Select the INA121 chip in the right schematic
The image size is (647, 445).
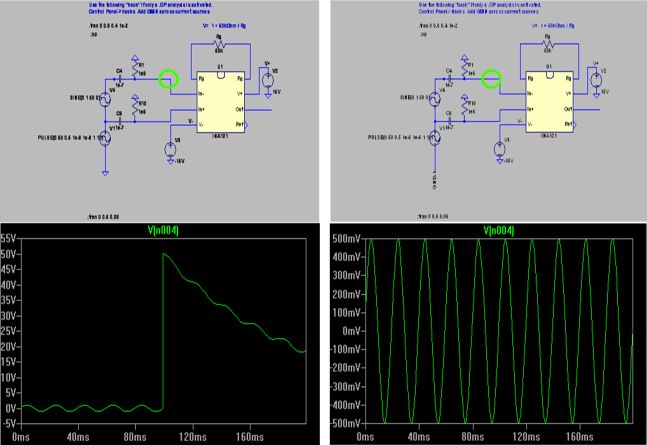[550, 102]
